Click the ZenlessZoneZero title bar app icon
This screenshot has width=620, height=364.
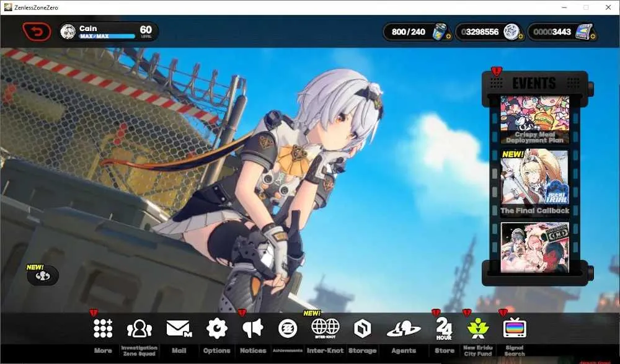pos(8,7)
